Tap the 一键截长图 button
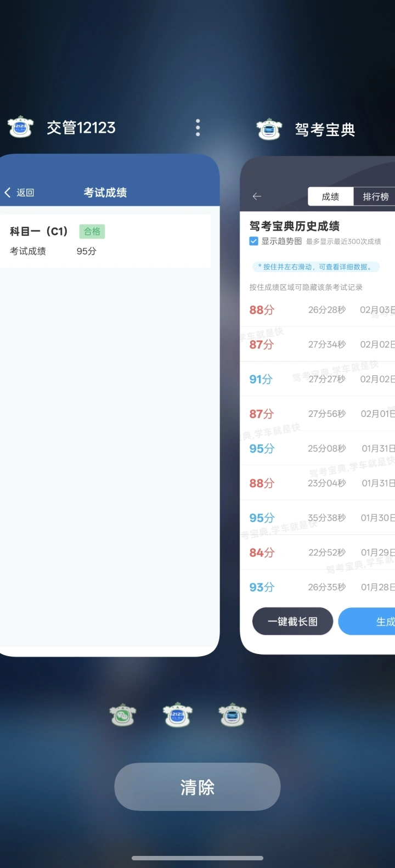Screen dimensions: 395x868 coord(292,621)
